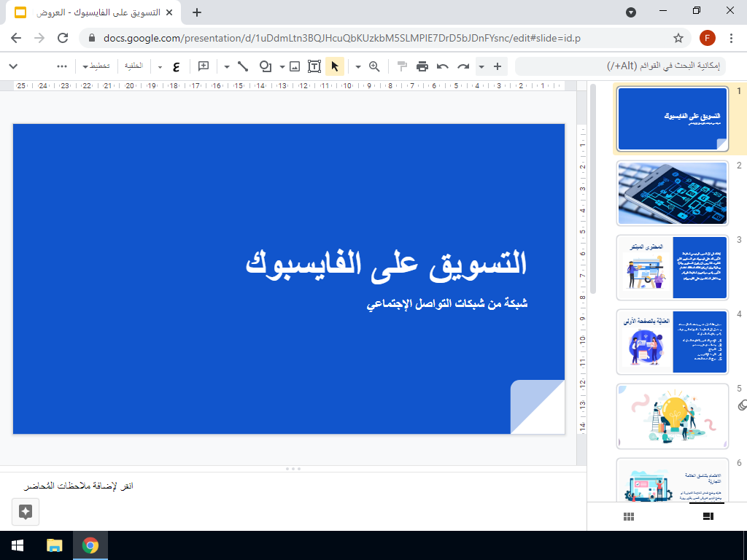Image resolution: width=747 pixels, height=560 pixels.
Task: Click the paint format roller icon
Action: pyautogui.click(x=402, y=66)
